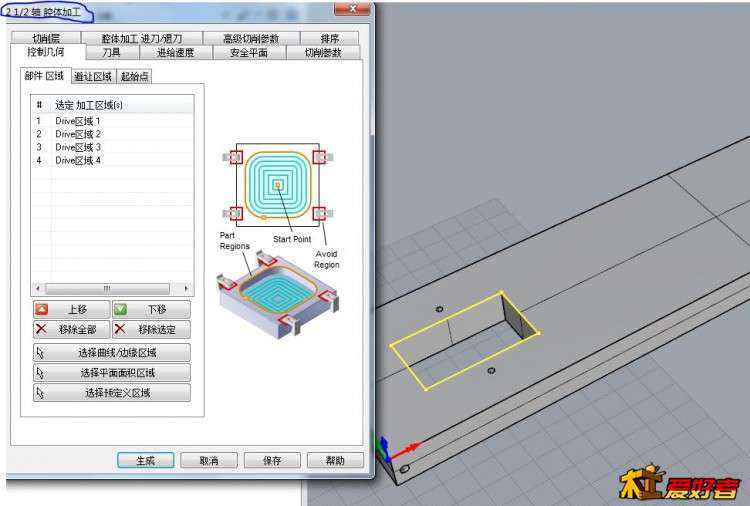This screenshot has height=506, width=750.
Task: Click the 取消 cancel button
Action: pyautogui.click(x=209, y=461)
